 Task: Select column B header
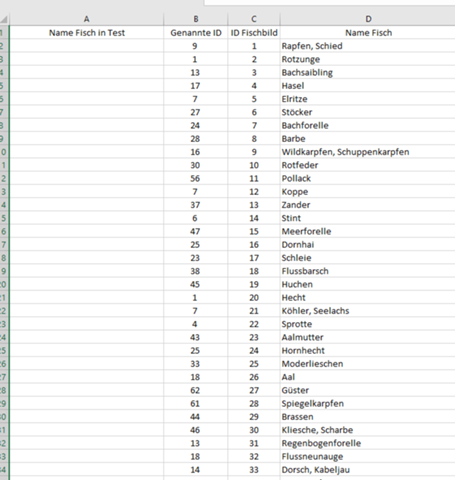(196, 19)
